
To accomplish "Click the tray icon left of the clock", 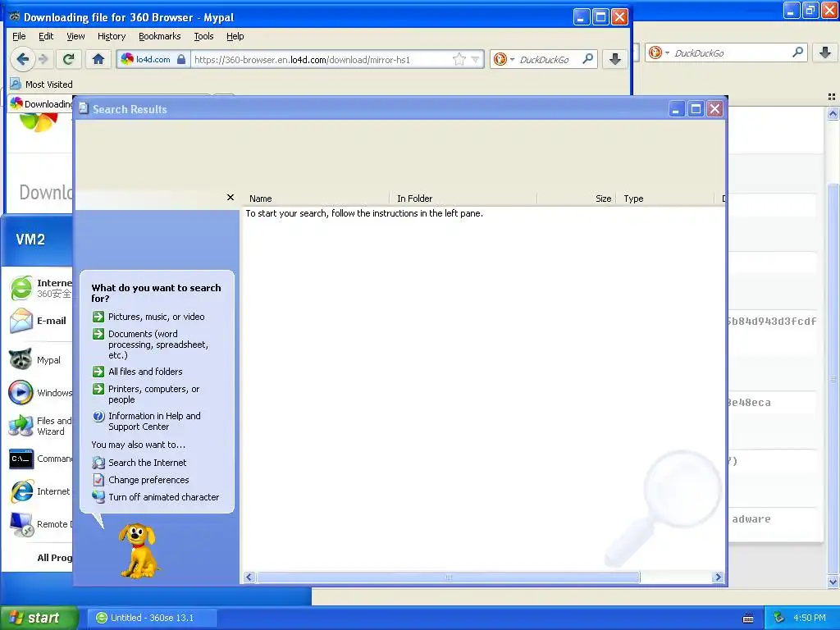I will pos(779,618).
